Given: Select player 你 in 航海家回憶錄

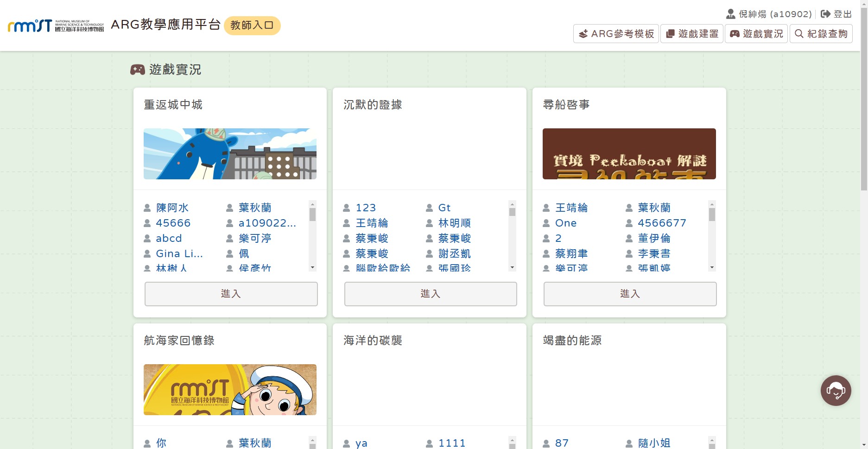Looking at the screenshot, I should [161, 443].
